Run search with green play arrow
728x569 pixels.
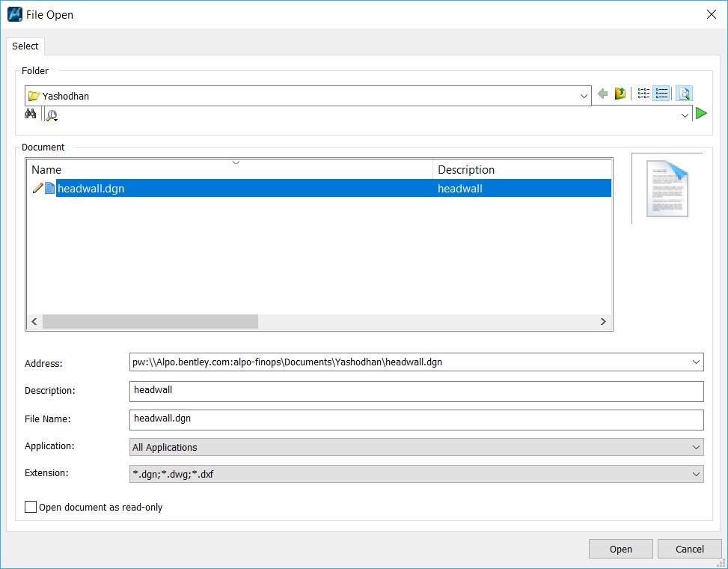point(701,114)
